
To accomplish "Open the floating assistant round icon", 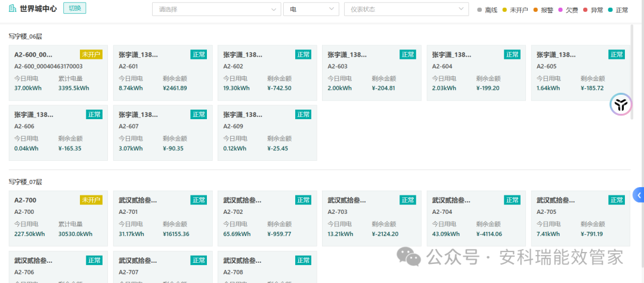I will (621, 105).
